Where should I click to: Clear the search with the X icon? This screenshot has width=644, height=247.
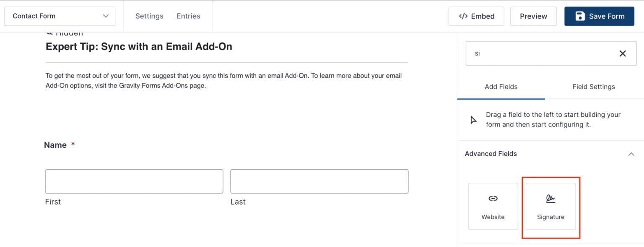click(623, 53)
